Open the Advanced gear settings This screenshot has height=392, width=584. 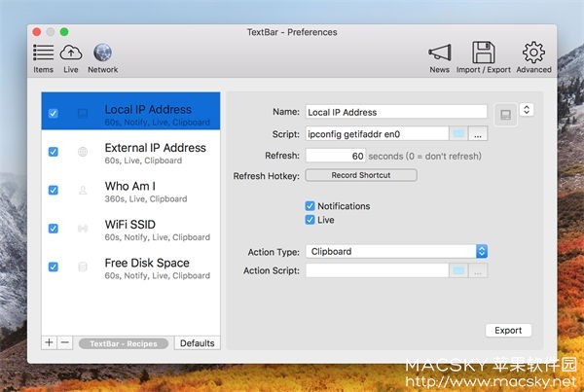[533, 57]
